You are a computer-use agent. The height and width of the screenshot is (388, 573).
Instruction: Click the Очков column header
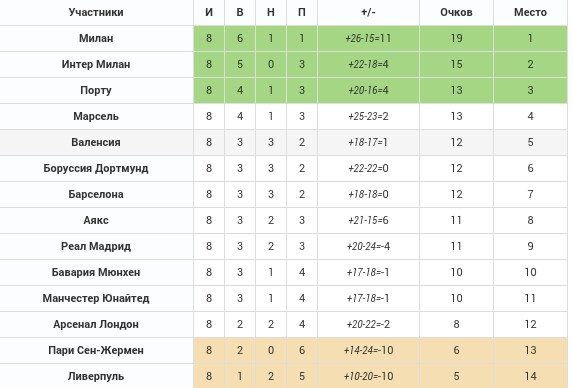click(x=456, y=12)
